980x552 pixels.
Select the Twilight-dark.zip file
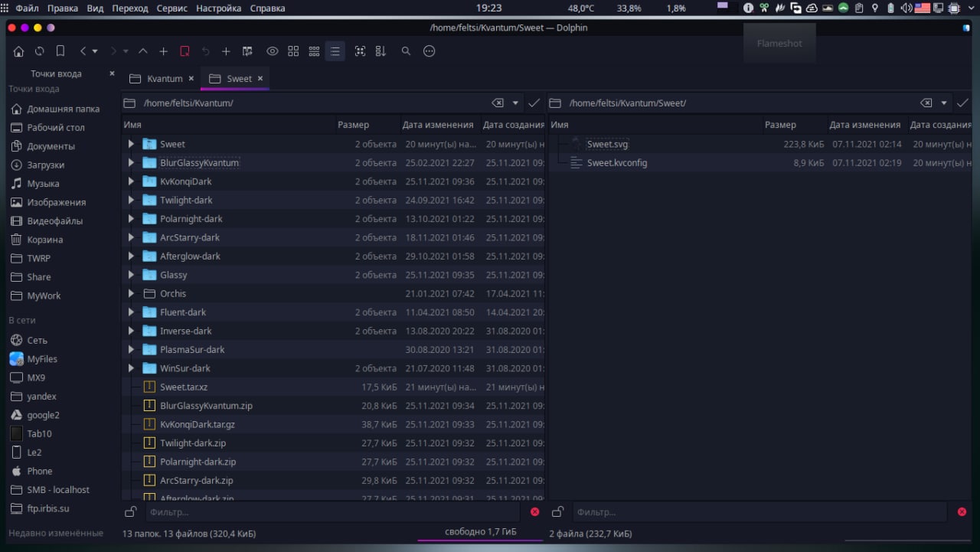(x=192, y=443)
